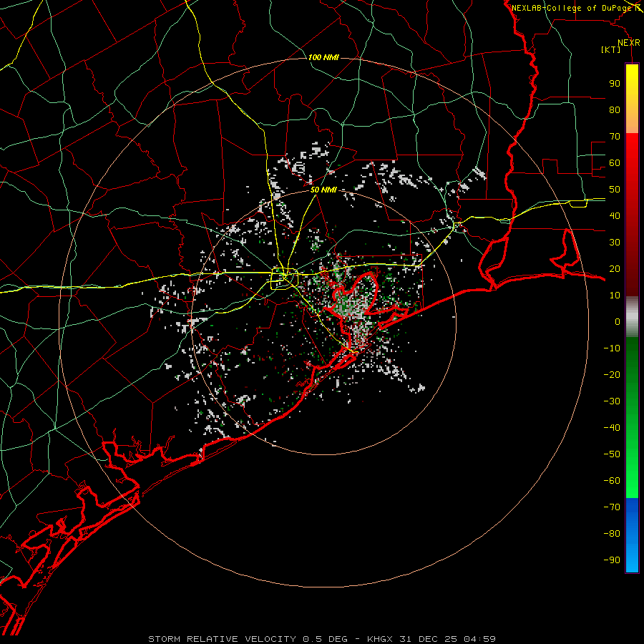This screenshot has width=644, height=644.
Task: Select the -20 label on velocity scale
Action: [x=612, y=374]
